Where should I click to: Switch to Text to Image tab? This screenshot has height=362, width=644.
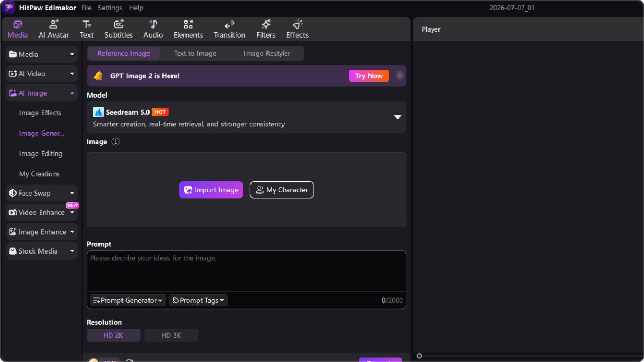195,54
